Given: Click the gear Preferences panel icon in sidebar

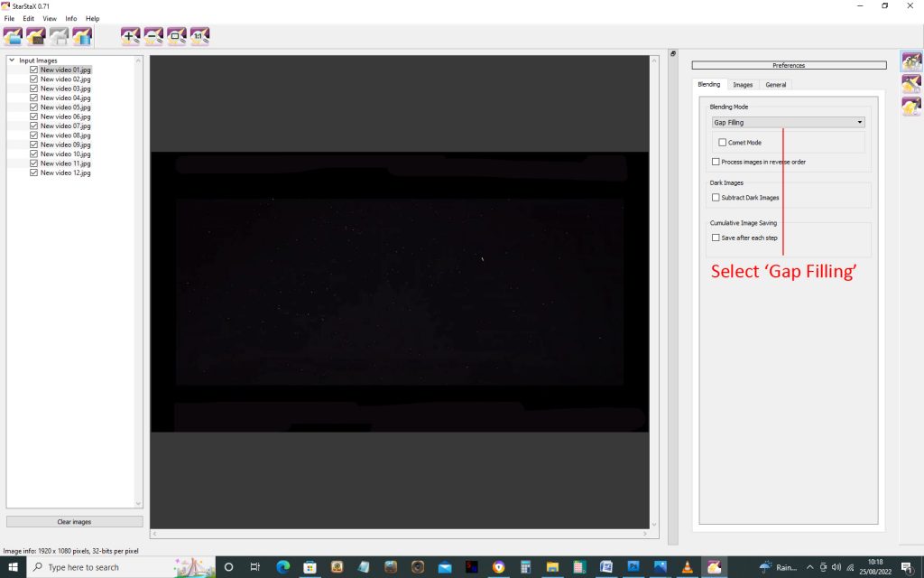Looking at the screenshot, I should coord(911,61).
